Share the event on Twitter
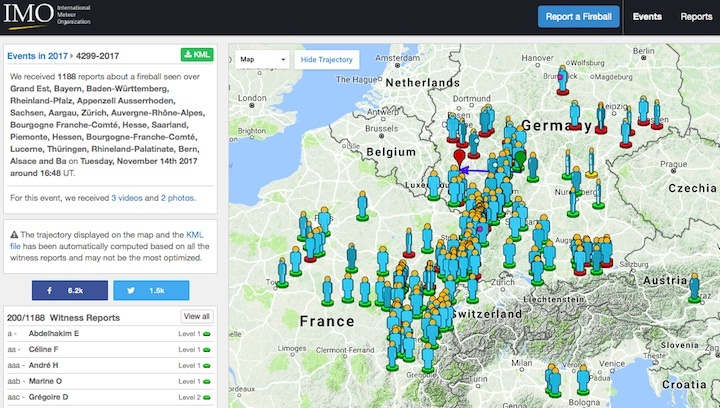 [150, 290]
